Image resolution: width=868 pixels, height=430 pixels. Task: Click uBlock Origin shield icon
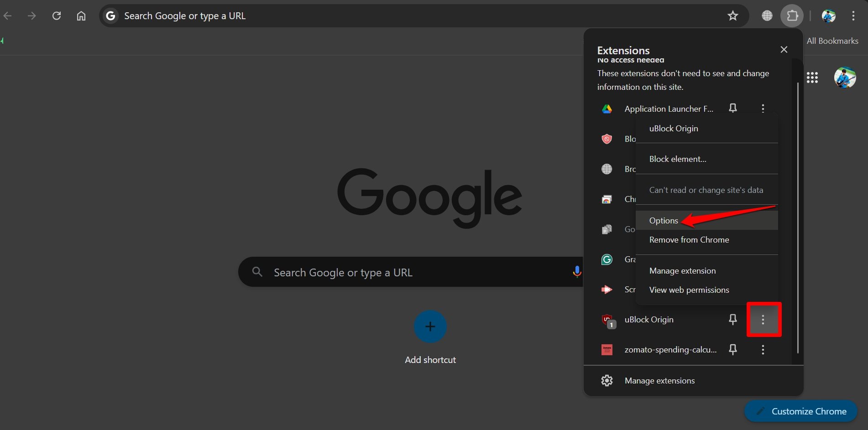(x=608, y=321)
